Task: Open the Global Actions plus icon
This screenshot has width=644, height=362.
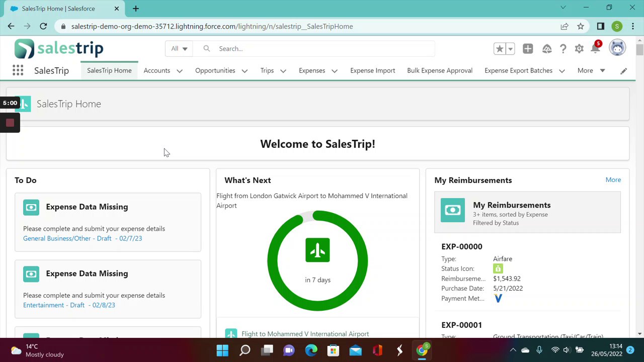Action: 528,49
